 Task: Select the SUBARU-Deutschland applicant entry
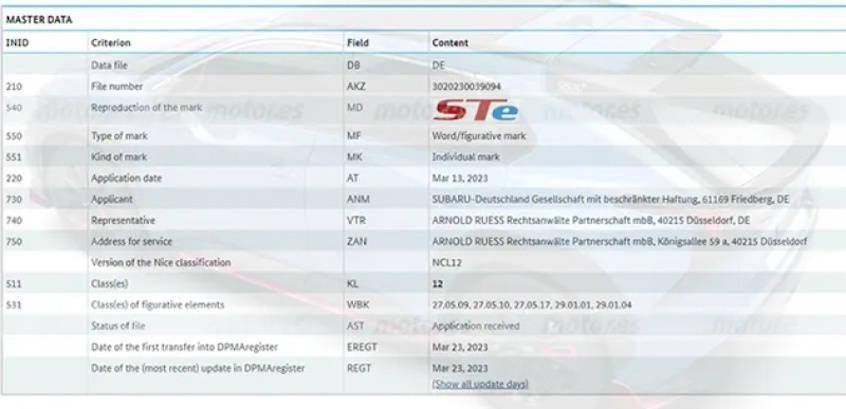pos(612,199)
